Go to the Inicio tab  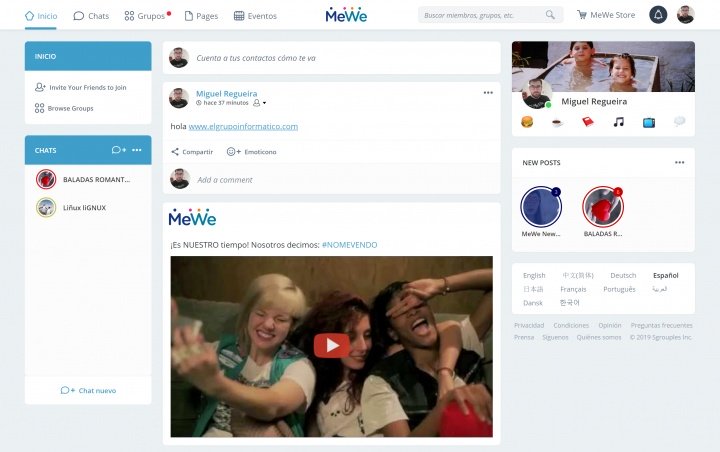pyautogui.click(x=41, y=16)
